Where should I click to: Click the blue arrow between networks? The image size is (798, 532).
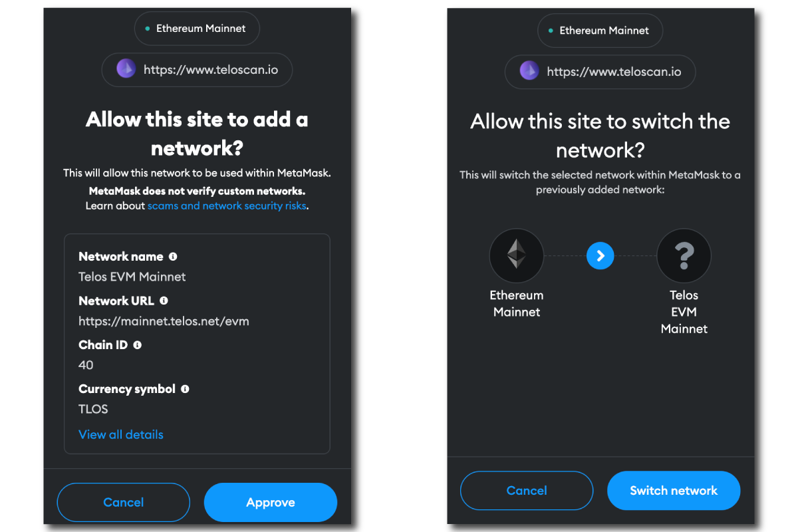pos(600,255)
